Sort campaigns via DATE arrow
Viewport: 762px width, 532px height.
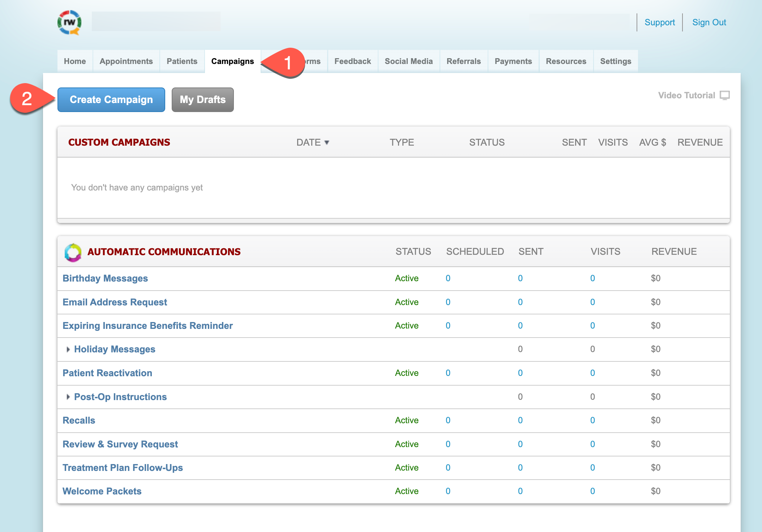click(327, 142)
